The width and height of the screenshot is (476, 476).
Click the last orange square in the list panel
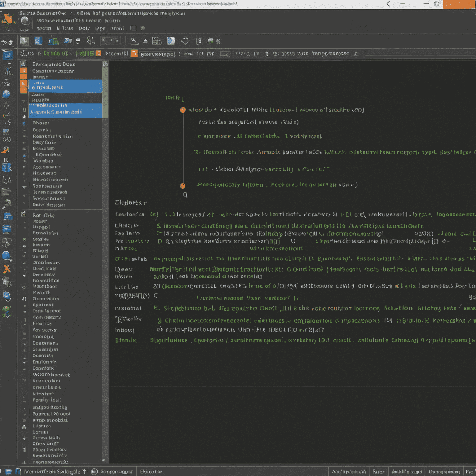(24, 90)
